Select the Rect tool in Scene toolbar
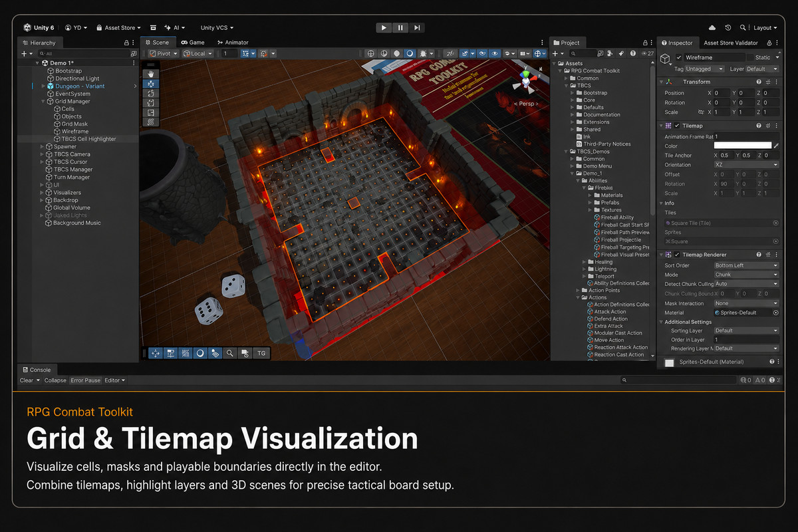The width and height of the screenshot is (798, 532). 151,112
